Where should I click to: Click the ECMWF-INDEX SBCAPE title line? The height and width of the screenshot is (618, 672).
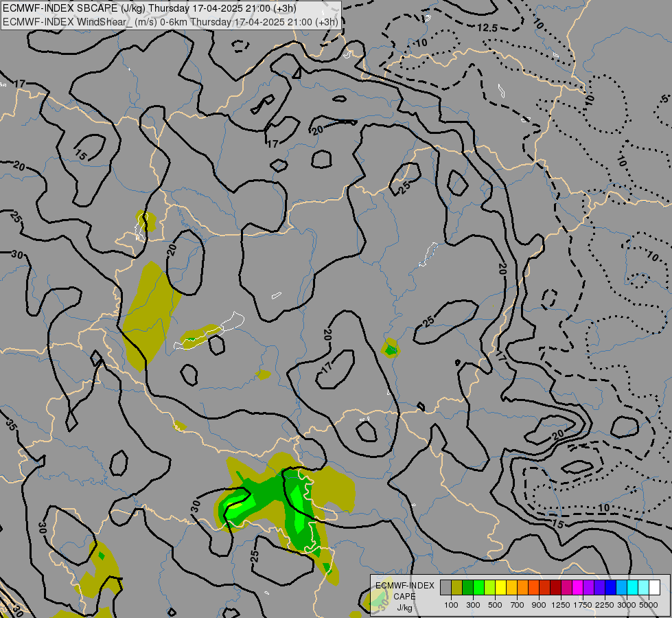(x=149, y=8)
